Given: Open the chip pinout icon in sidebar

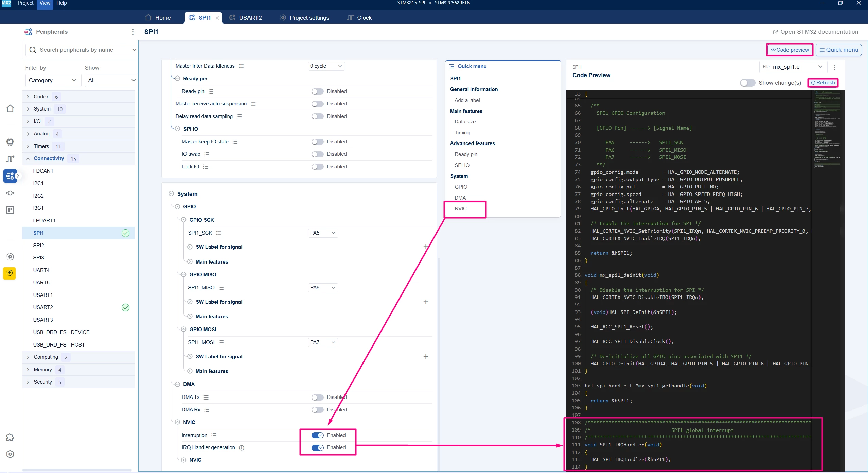Looking at the screenshot, I should coord(10,141).
